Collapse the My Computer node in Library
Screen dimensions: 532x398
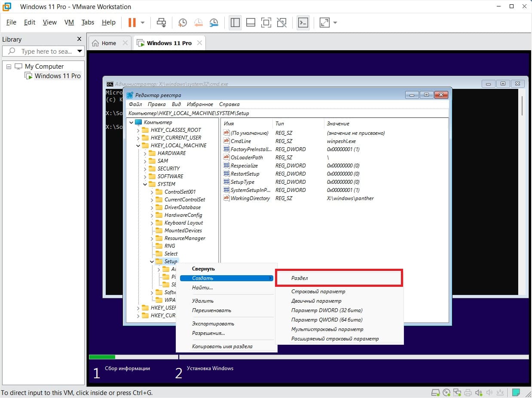tap(9, 67)
